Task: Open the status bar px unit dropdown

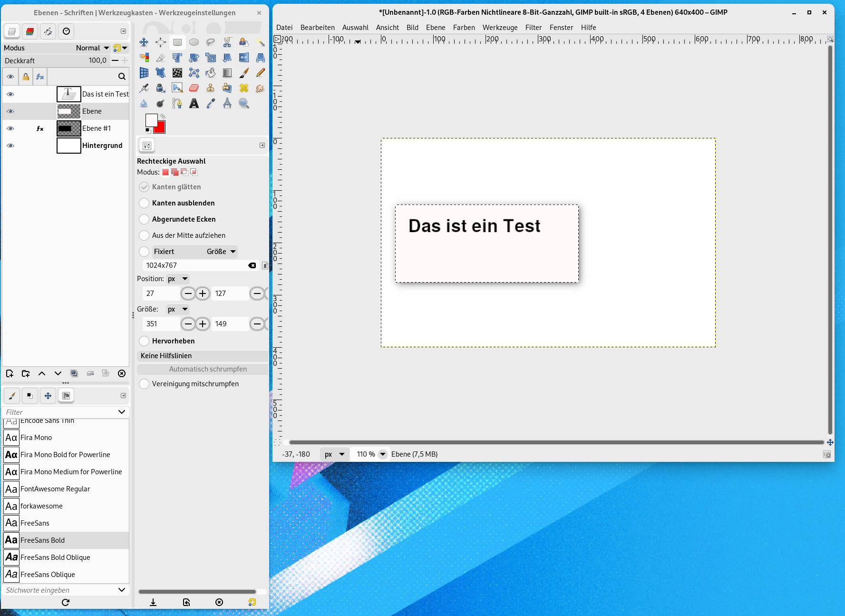Action: (x=335, y=454)
